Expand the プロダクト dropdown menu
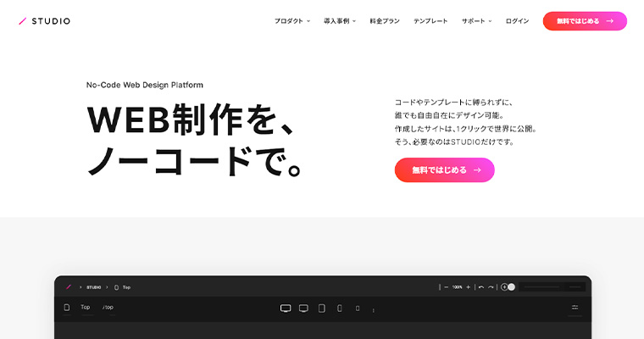Image resolution: width=644 pixels, height=339 pixels. pos(292,21)
